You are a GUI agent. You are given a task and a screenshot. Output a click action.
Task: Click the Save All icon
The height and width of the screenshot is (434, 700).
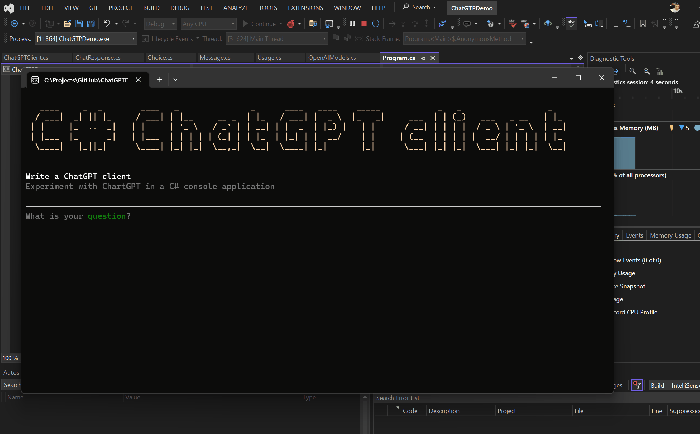pyautogui.click(x=91, y=24)
